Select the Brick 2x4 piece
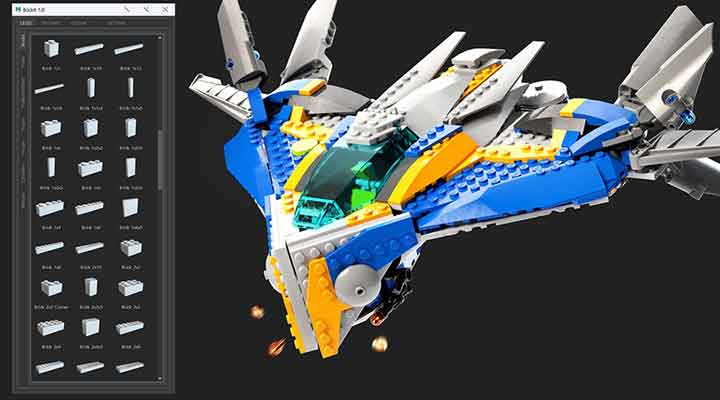This screenshot has width=720, height=400. [x=49, y=328]
